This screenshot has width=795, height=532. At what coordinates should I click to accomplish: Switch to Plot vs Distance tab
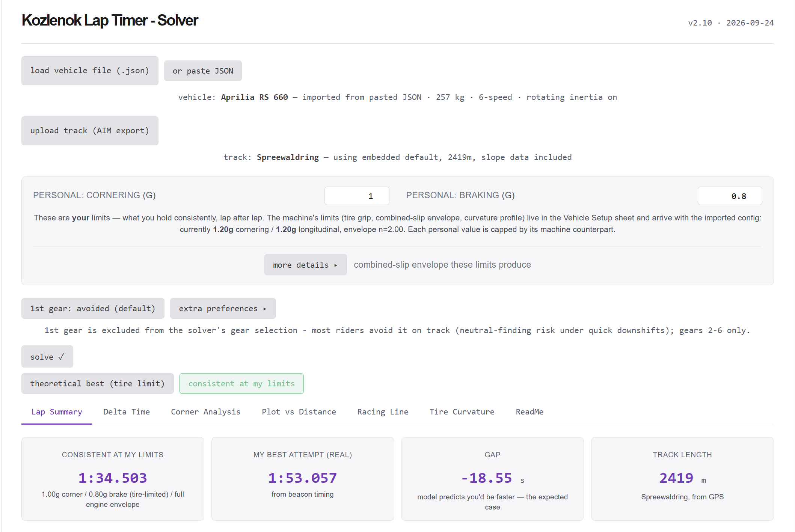click(x=299, y=412)
